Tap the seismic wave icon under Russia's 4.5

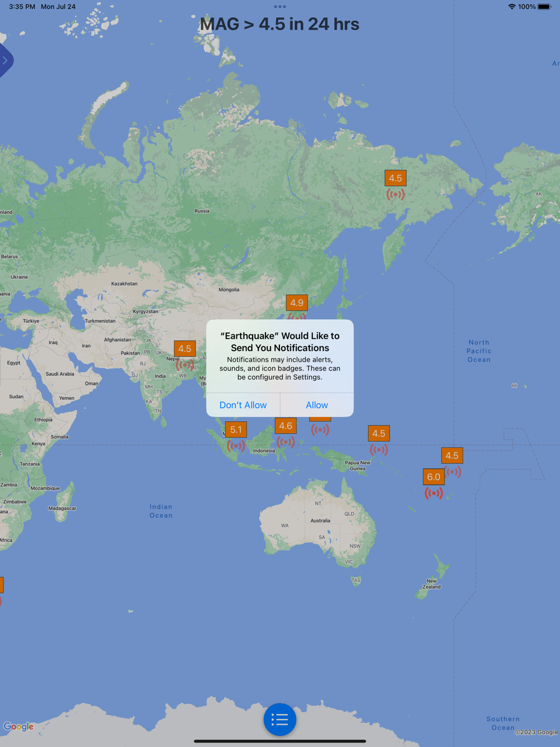point(395,194)
